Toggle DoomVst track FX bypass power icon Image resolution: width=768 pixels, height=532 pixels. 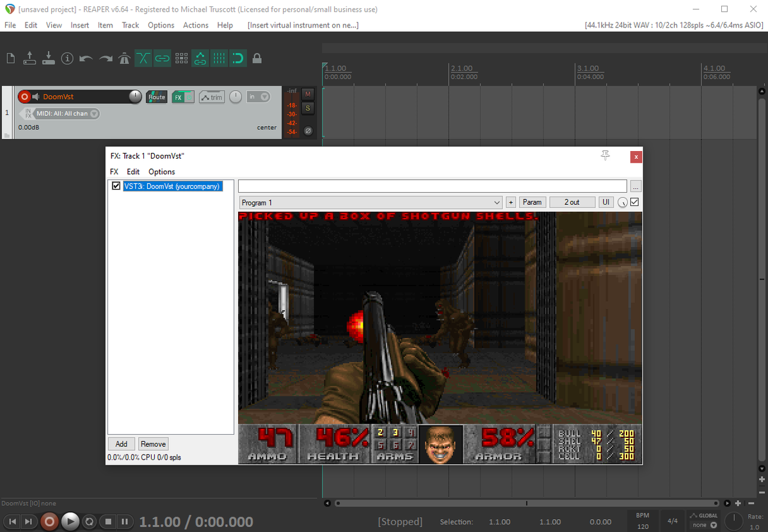coord(190,97)
